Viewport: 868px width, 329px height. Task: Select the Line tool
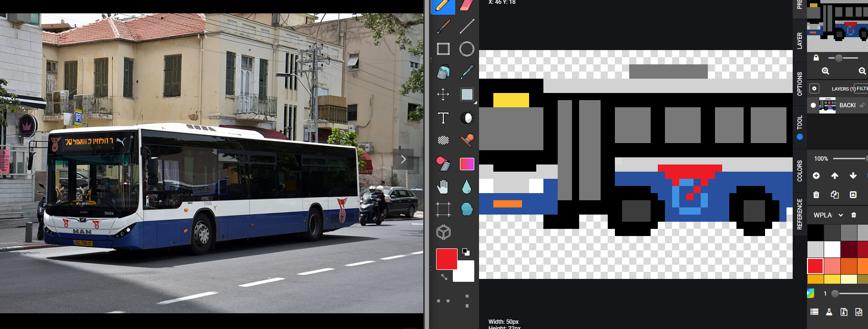click(x=467, y=26)
